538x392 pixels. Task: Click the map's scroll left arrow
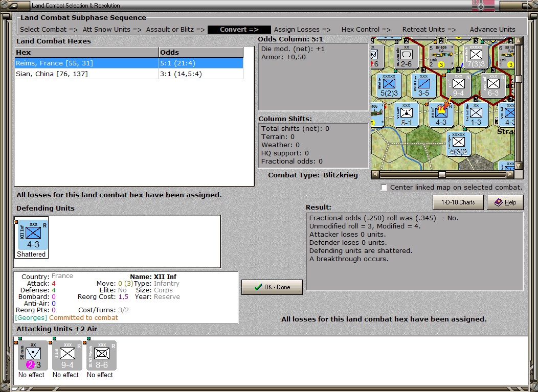click(375, 174)
